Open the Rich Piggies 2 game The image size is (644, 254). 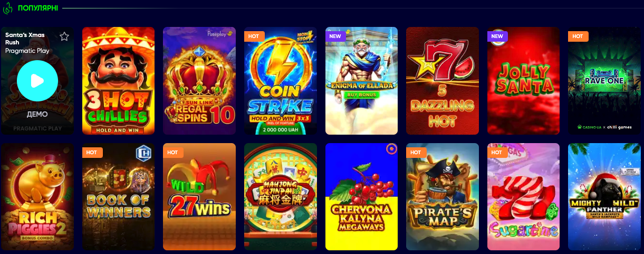point(37,196)
